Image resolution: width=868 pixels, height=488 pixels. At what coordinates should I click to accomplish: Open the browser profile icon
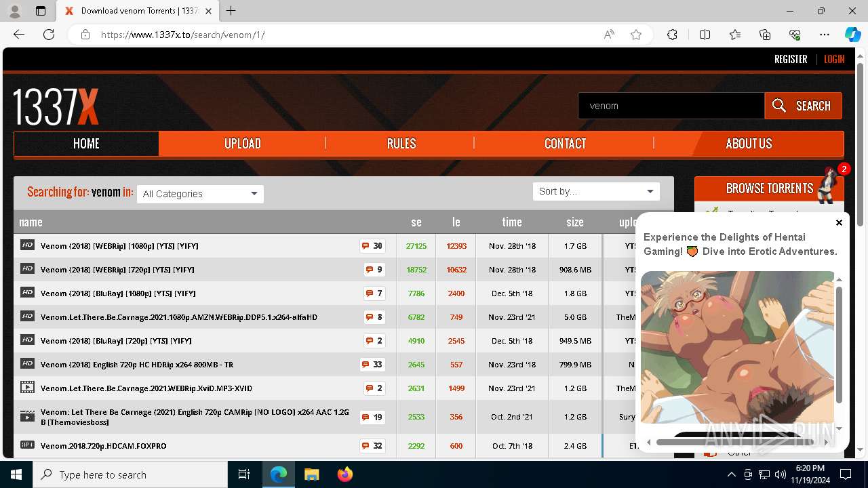(x=15, y=11)
